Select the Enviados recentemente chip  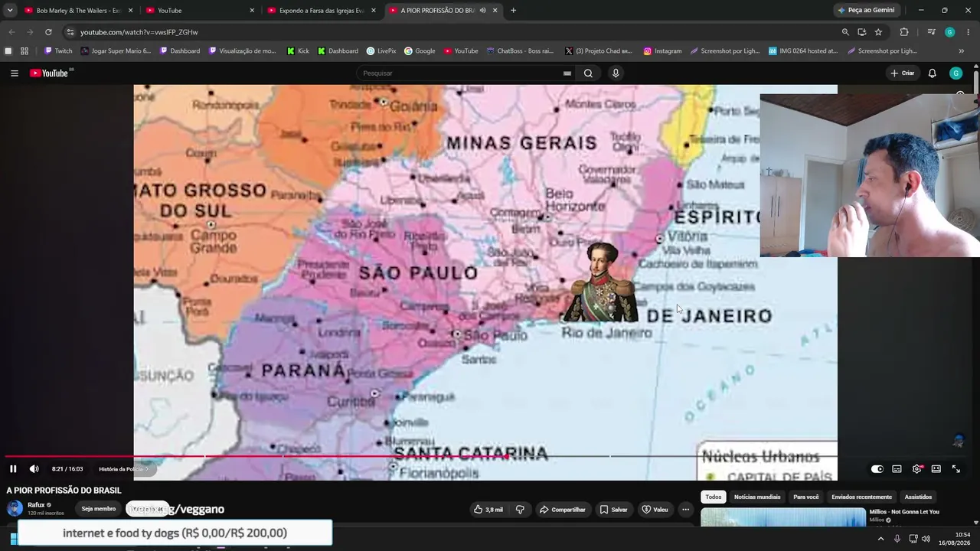[862, 497]
